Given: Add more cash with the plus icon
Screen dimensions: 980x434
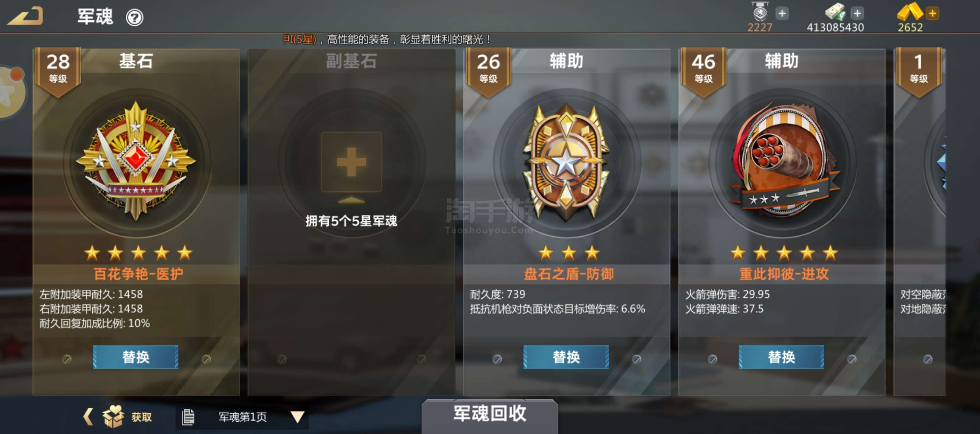Looking at the screenshot, I should [857, 14].
